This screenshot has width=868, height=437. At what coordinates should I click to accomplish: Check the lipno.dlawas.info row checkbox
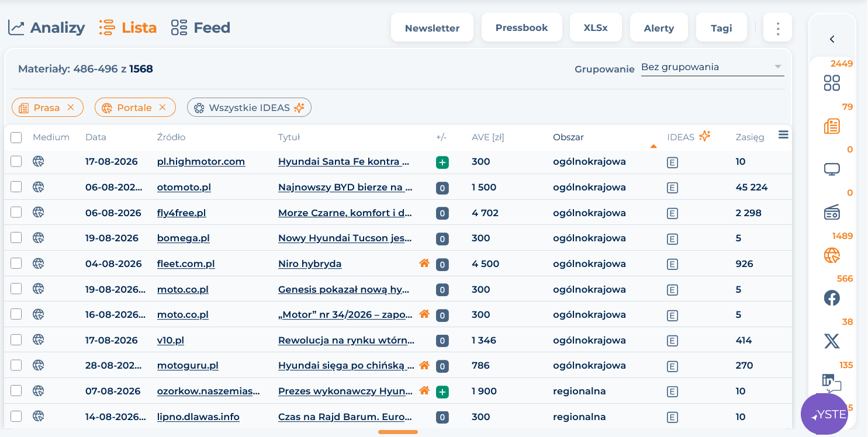16,417
